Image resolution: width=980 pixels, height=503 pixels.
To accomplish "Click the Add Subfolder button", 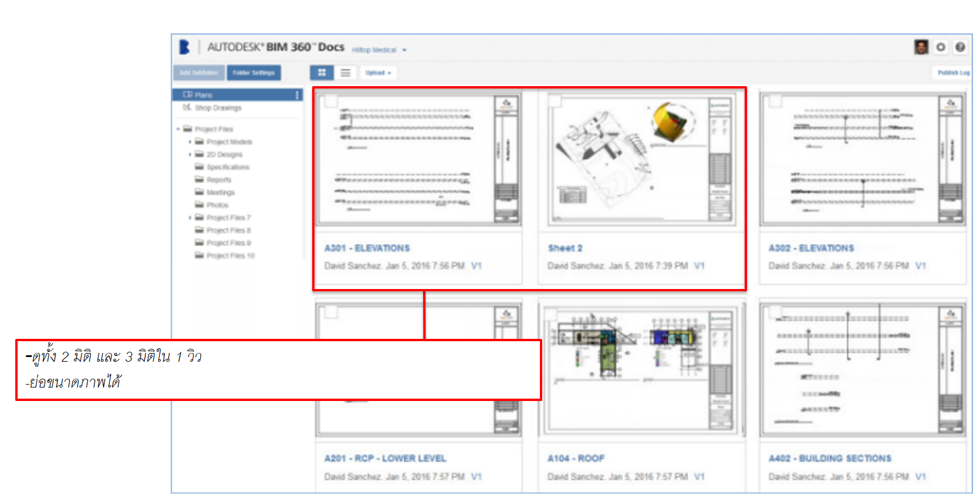I will point(199,73).
